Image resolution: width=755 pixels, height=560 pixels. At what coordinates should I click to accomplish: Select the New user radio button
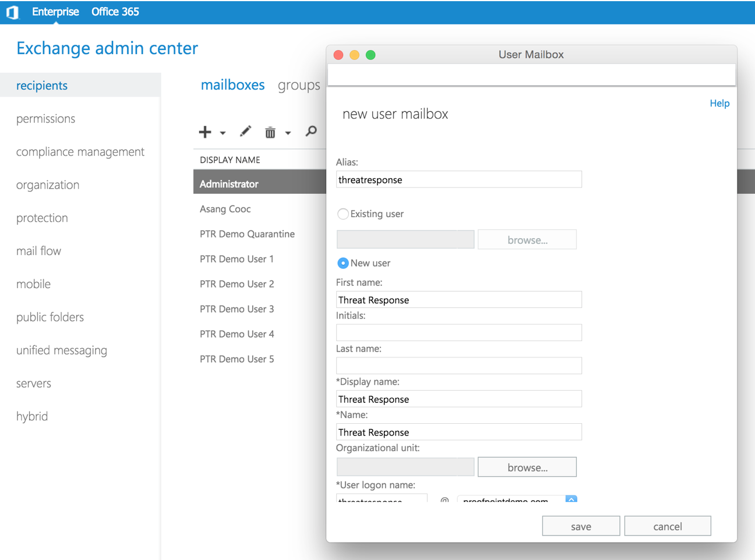pos(343,263)
